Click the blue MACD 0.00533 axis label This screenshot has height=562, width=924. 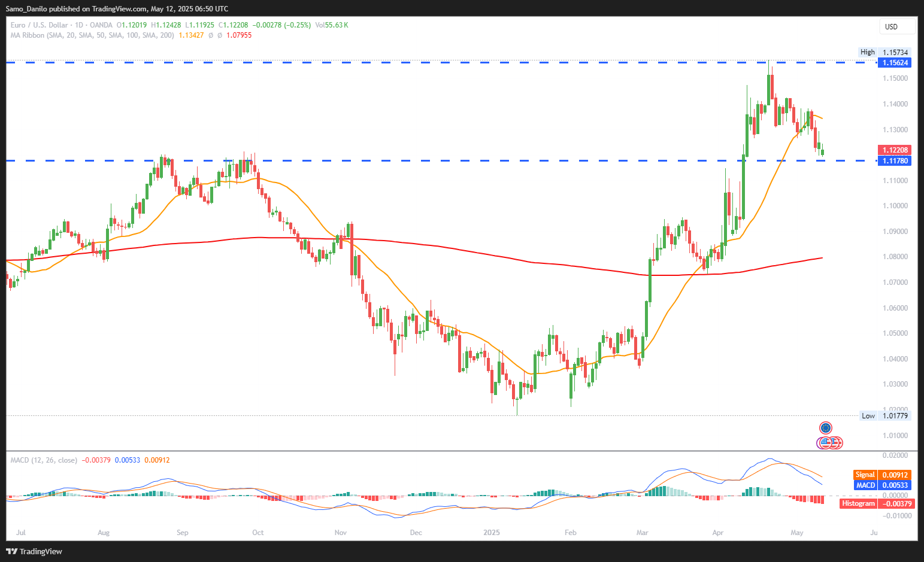pos(883,485)
